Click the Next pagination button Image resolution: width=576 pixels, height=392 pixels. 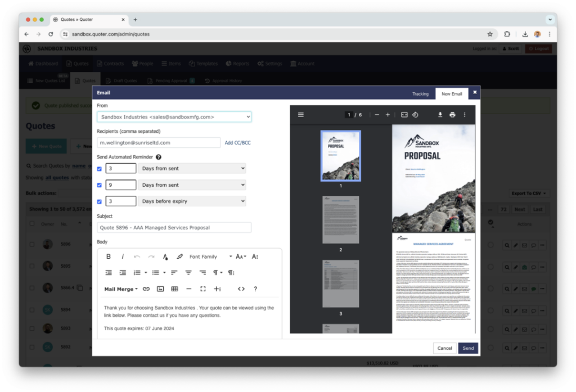519,209
